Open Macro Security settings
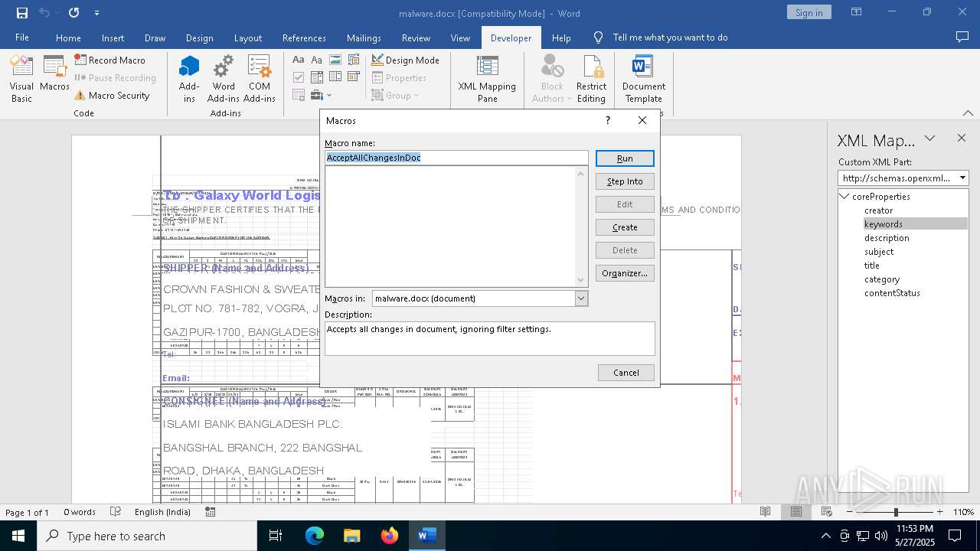This screenshot has width=980, height=551. coord(112,96)
